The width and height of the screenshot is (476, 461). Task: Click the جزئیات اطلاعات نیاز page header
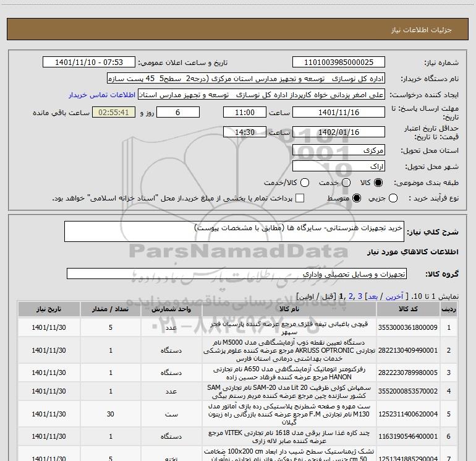click(x=422, y=30)
